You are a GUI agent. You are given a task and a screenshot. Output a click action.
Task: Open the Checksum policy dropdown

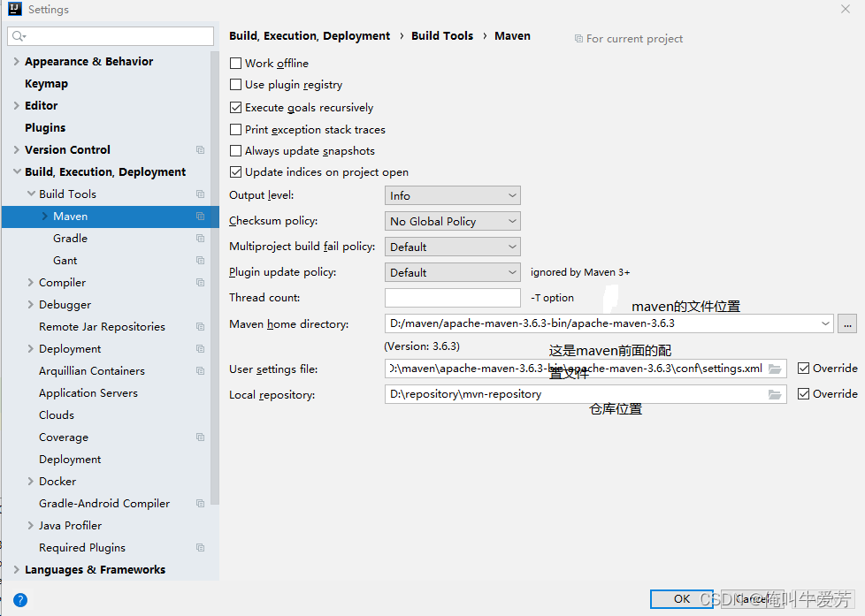[452, 221]
